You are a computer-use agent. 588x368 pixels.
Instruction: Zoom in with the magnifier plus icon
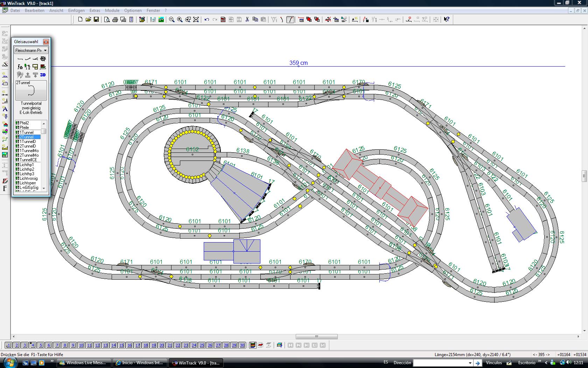click(180, 20)
